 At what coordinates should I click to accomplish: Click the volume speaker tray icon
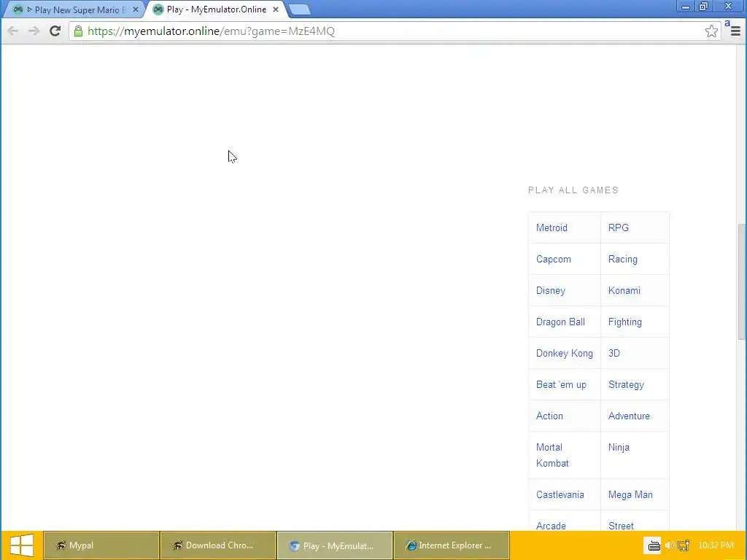pyautogui.click(x=670, y=545)
